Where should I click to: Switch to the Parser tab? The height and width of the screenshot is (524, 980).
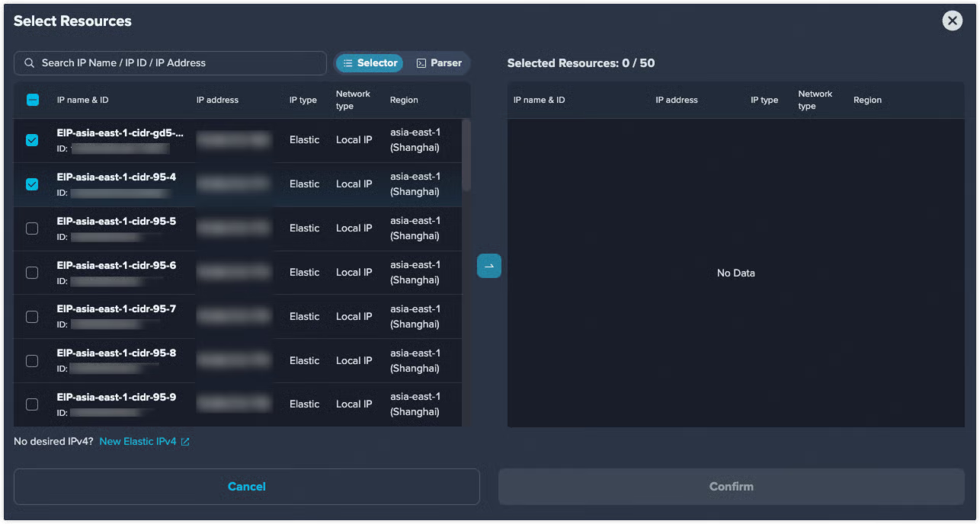pos(439,63)
